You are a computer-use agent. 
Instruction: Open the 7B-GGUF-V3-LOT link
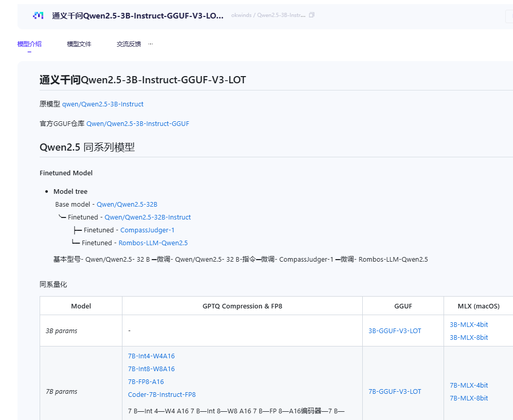tap(395, 392)
